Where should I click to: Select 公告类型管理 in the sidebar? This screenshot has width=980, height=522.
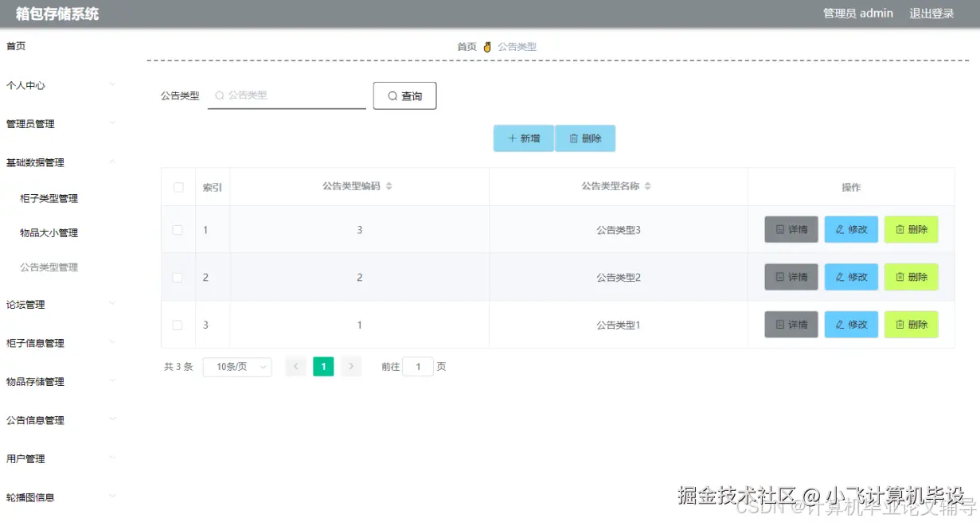point(49,267)
